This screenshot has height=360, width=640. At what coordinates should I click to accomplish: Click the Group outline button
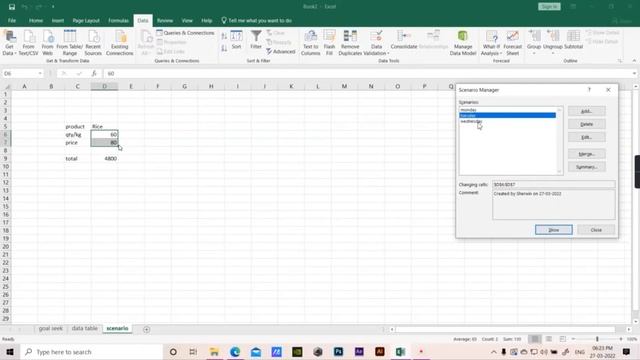534,41
